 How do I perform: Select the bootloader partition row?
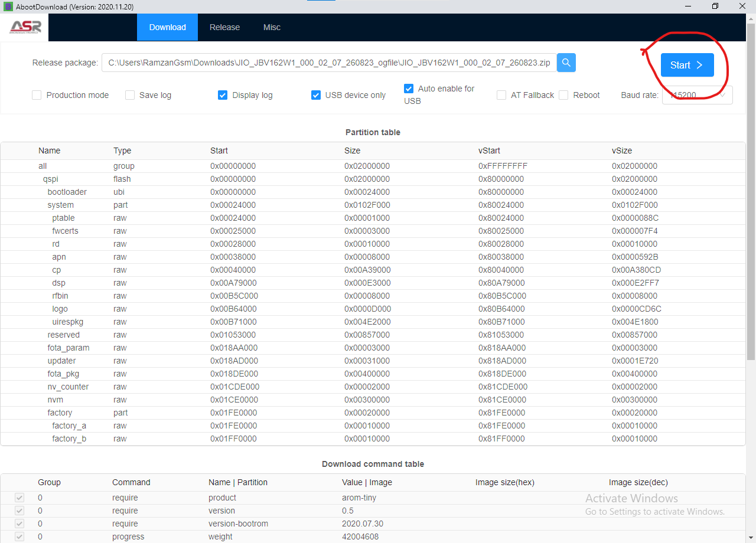pyautogui.click(x=67, y=192)
